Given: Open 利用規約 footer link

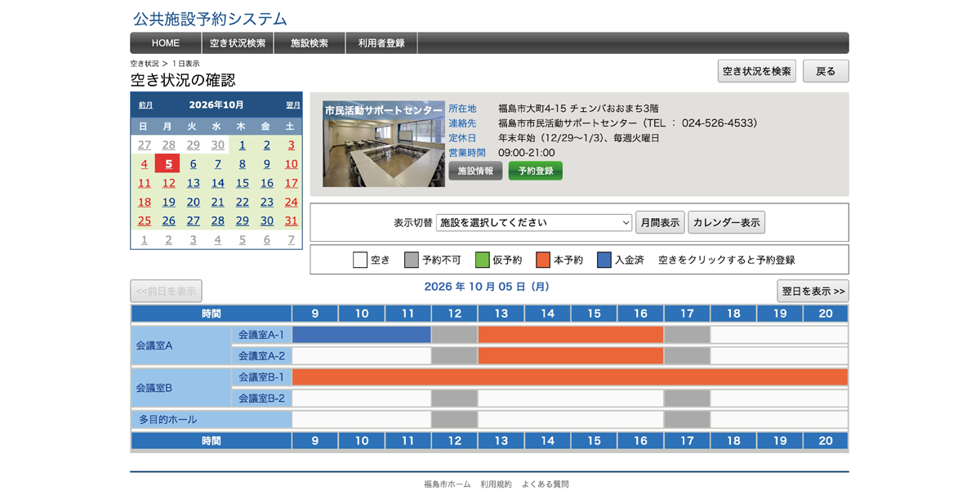Looking at the screenshot, I should tap(496, 484).
